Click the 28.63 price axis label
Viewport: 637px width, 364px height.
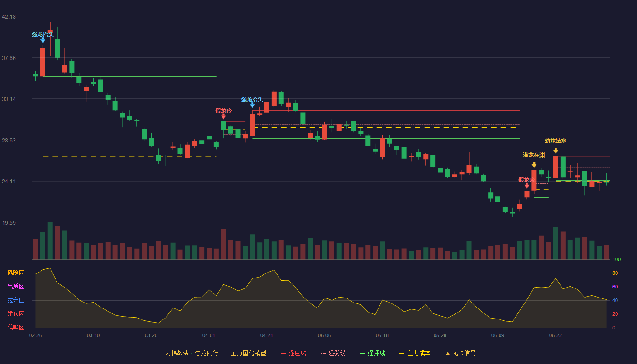pos(9,140)
